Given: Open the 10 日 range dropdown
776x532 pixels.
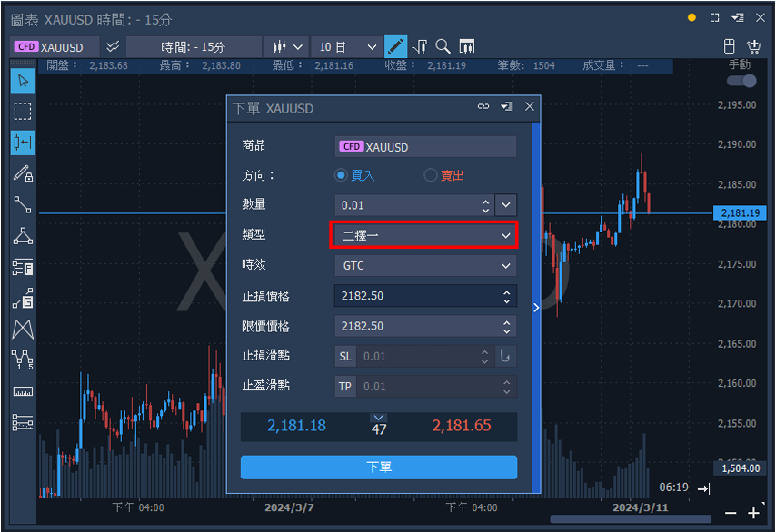Looking at the screenshot, I should 345,46.
